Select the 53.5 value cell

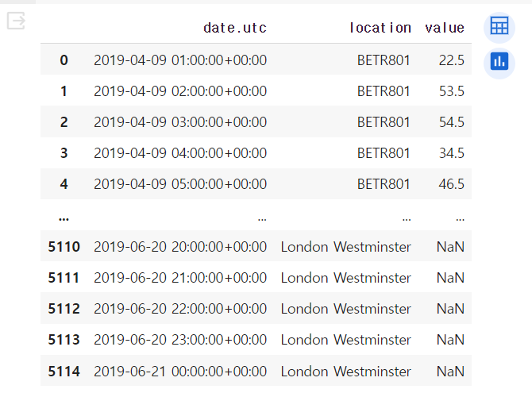[451, 91]
